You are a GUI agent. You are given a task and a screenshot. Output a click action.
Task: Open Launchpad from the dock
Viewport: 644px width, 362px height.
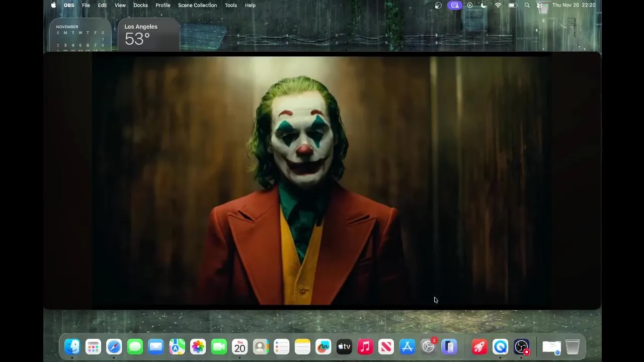[x=93, y=346]
